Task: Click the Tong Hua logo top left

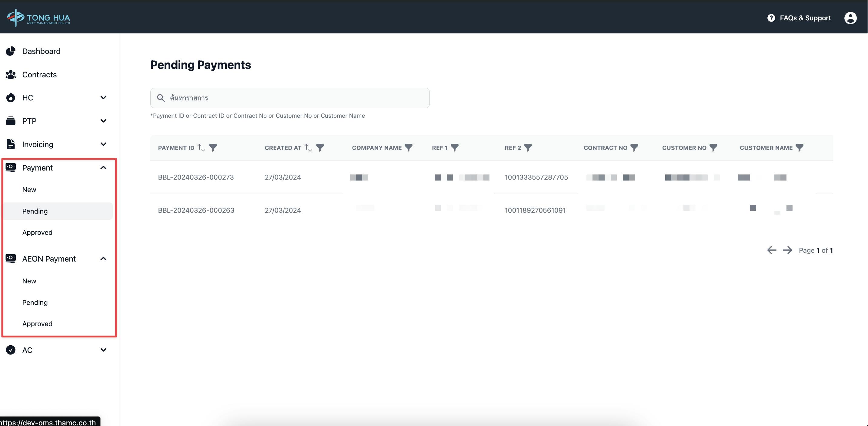Action: (38, 17)
